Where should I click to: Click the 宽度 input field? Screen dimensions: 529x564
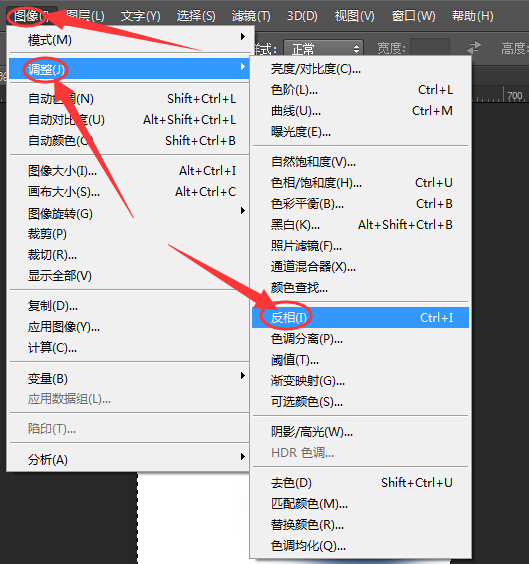[x=430, y=48]
